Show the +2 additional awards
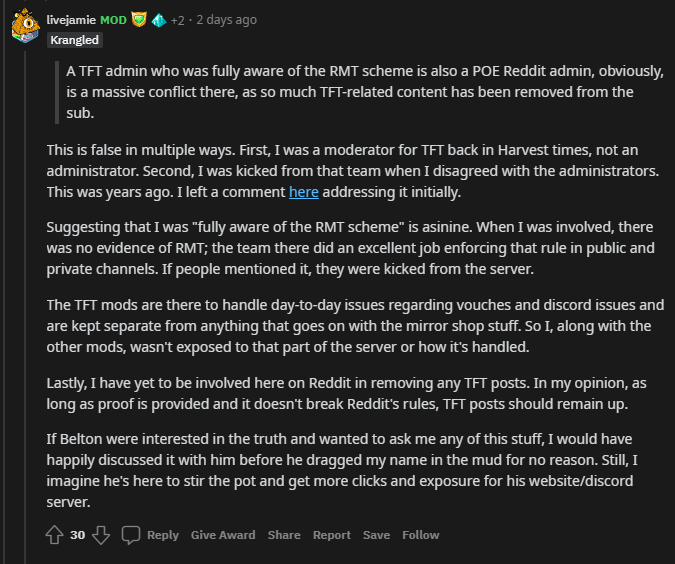This screenshot has height=564, width=675. (x=178, y=20)
